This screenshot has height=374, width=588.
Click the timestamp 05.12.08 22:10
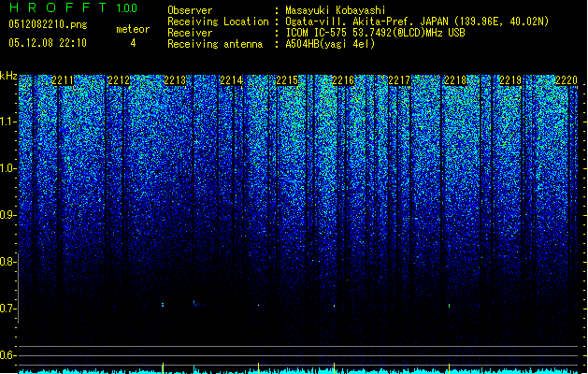click(x=48, y=43)
